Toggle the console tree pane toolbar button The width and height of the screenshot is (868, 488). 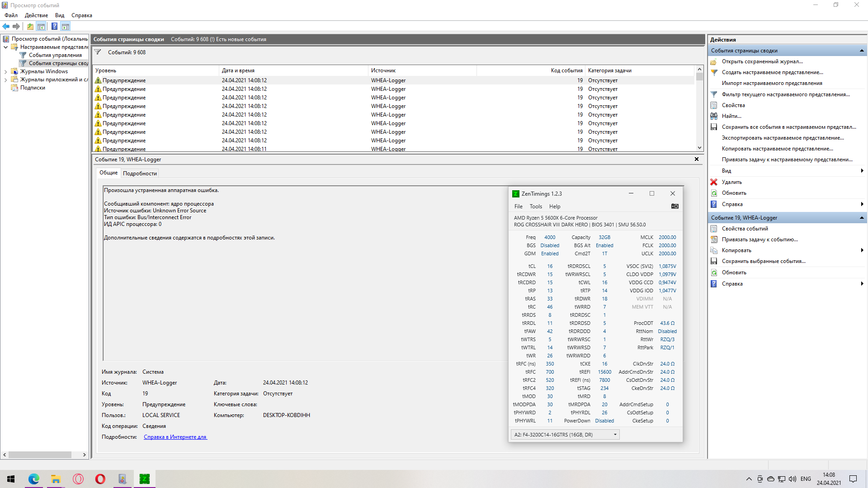click(41, 26)
